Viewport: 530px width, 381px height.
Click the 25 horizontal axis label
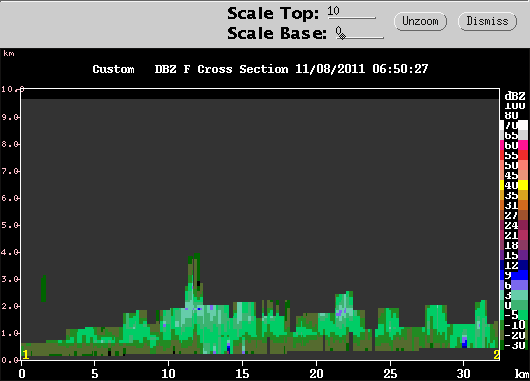[390, 374]
